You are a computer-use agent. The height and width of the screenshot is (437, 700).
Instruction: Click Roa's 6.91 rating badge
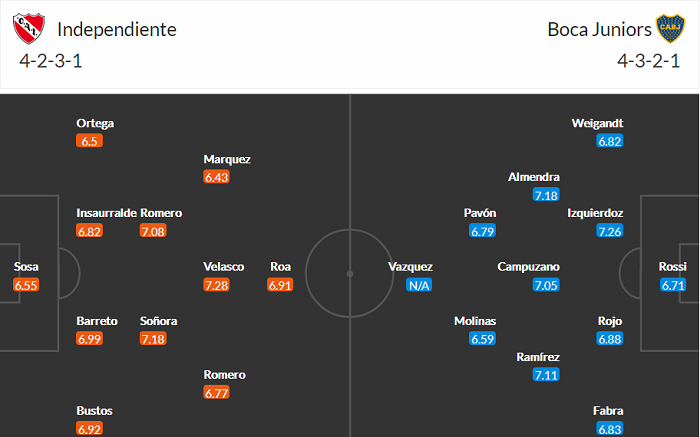point(280,285)
